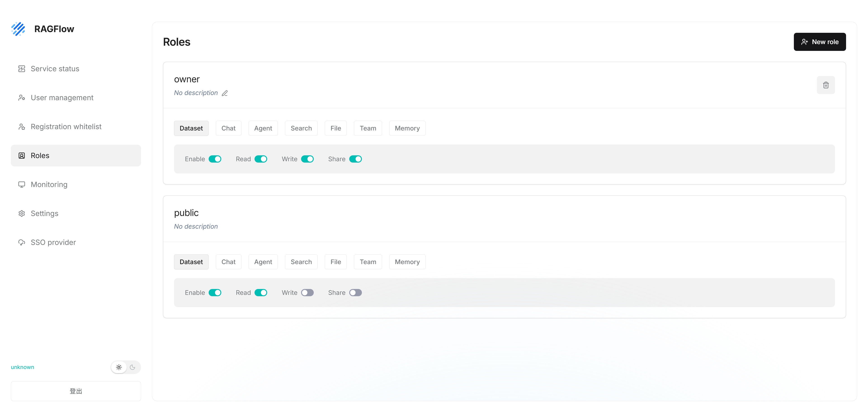Image resolution: width=868 pixels, height=412 pixels.
Task: Click the Service status sidebar icon
Action: pyautogui.click(x=21, y=69)
